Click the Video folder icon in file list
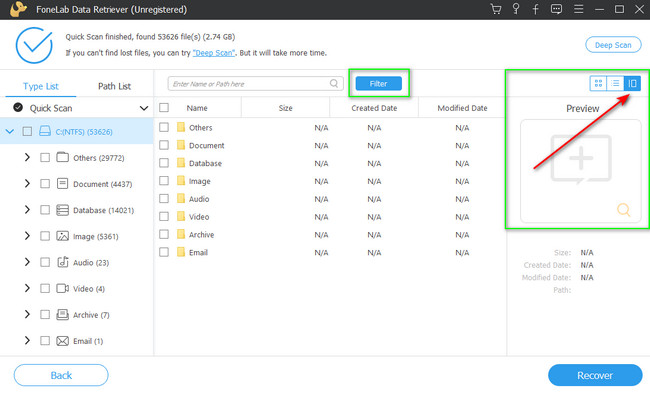 click(181, 216)
